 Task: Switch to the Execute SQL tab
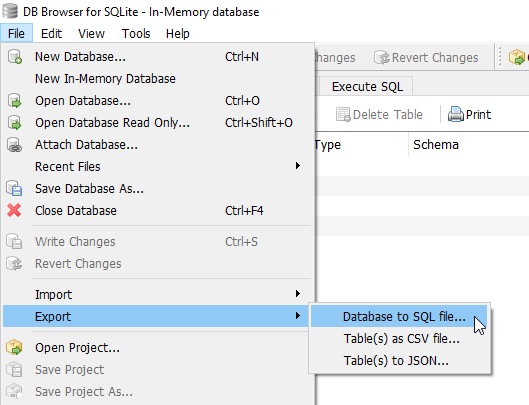367,87
